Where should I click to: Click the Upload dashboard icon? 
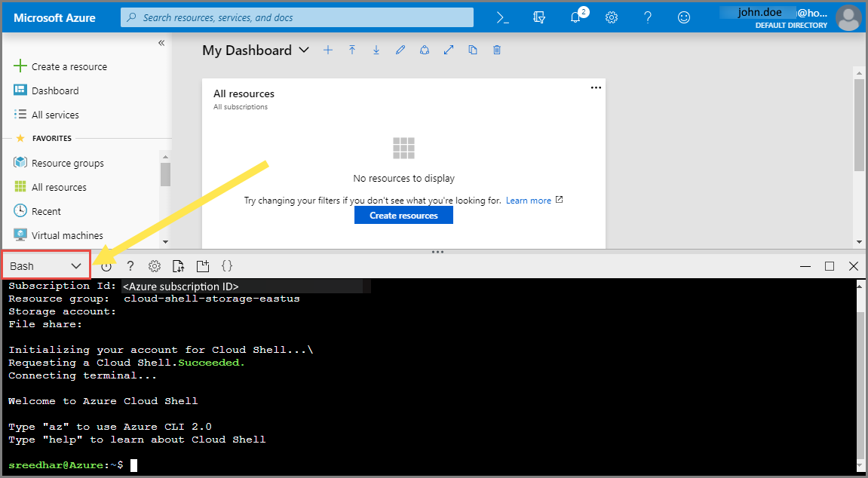(x=352, y=50)
